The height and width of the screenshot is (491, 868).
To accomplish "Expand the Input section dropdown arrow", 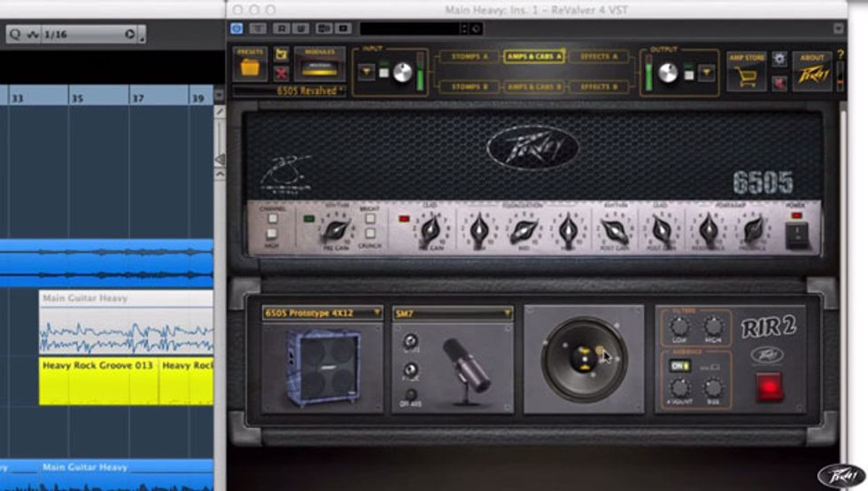I will (x=367, y=72).
